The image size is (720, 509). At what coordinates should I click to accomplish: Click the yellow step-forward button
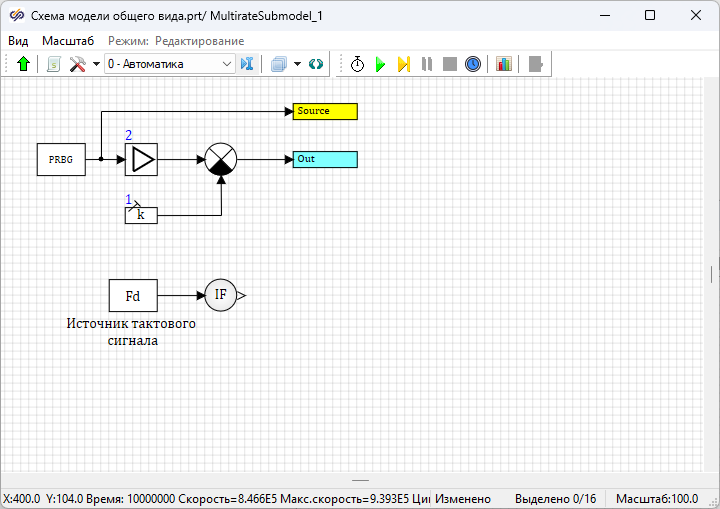403,64
